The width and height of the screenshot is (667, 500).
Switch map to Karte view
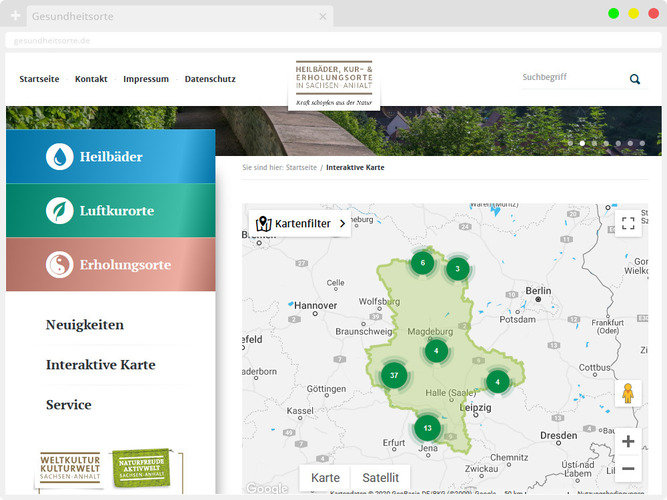point(325,478)
